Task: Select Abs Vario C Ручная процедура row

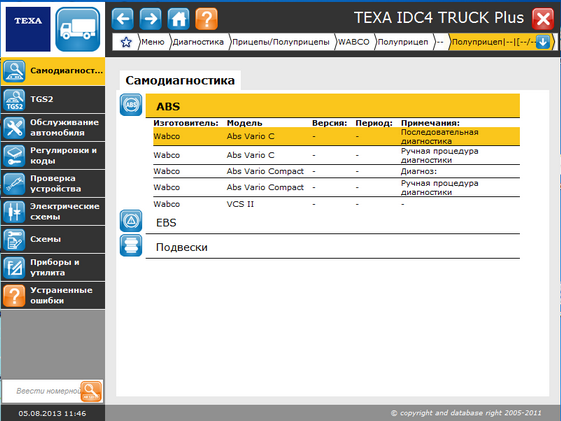Action: click(x=336, y=155)
